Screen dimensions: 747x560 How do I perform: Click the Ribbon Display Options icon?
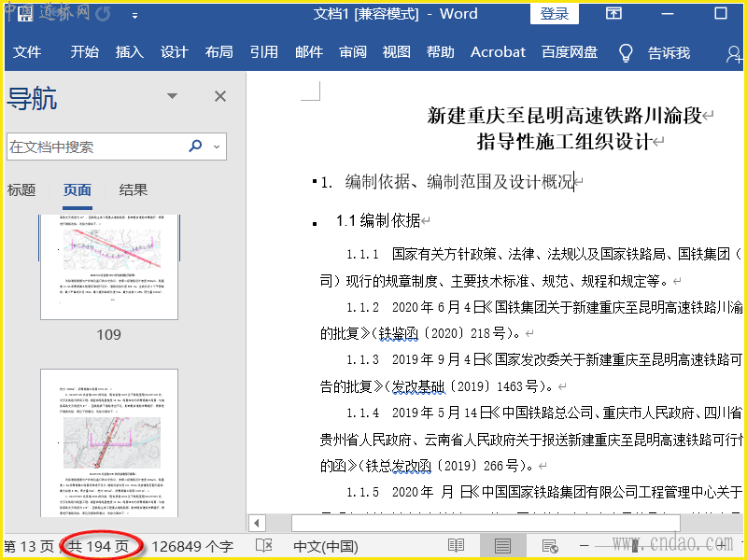click(x=613, y=14)
